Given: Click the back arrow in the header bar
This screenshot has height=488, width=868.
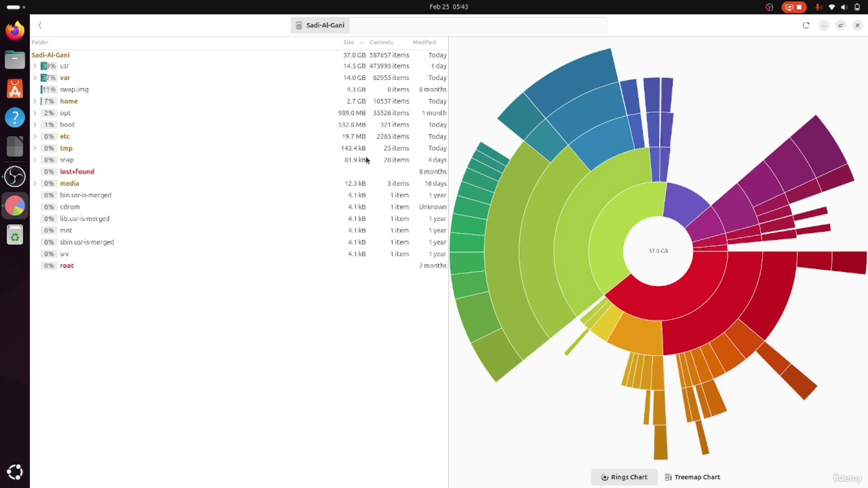Looking at the screenshot, I should click(40, 25).
